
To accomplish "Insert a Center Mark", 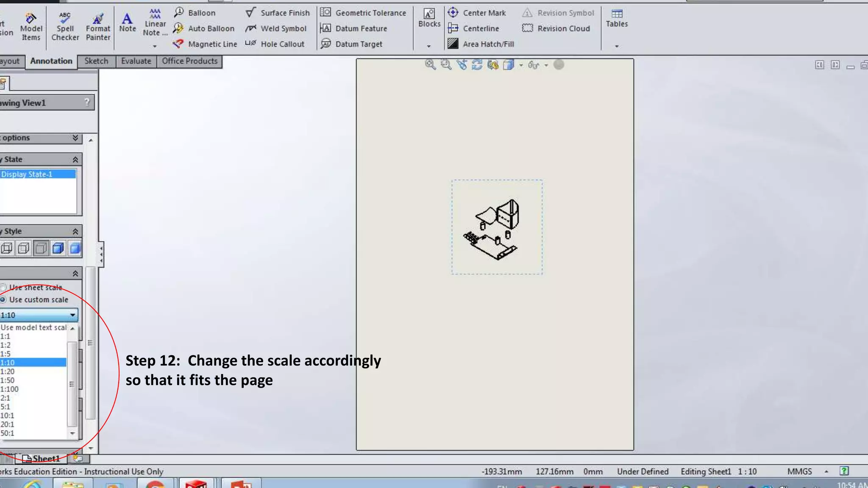I will pos(477,13).
